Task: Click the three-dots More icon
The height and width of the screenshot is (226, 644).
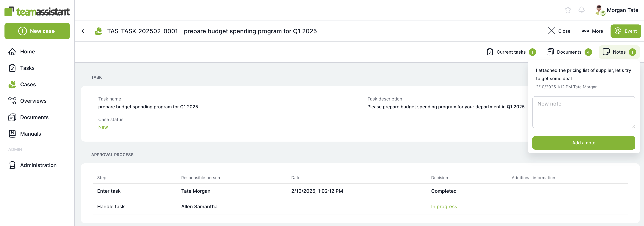Action: click(585, 31)
